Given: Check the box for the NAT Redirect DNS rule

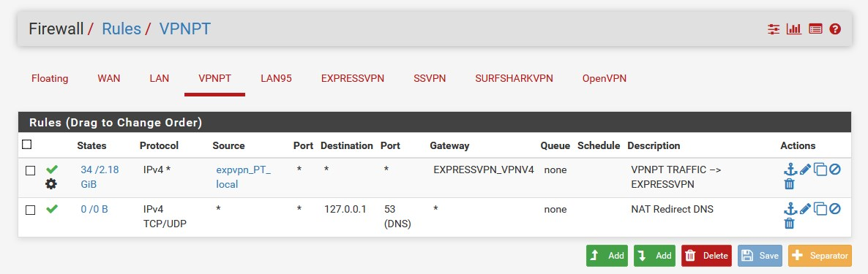Looking at the screenshot, I should (31, 210).
